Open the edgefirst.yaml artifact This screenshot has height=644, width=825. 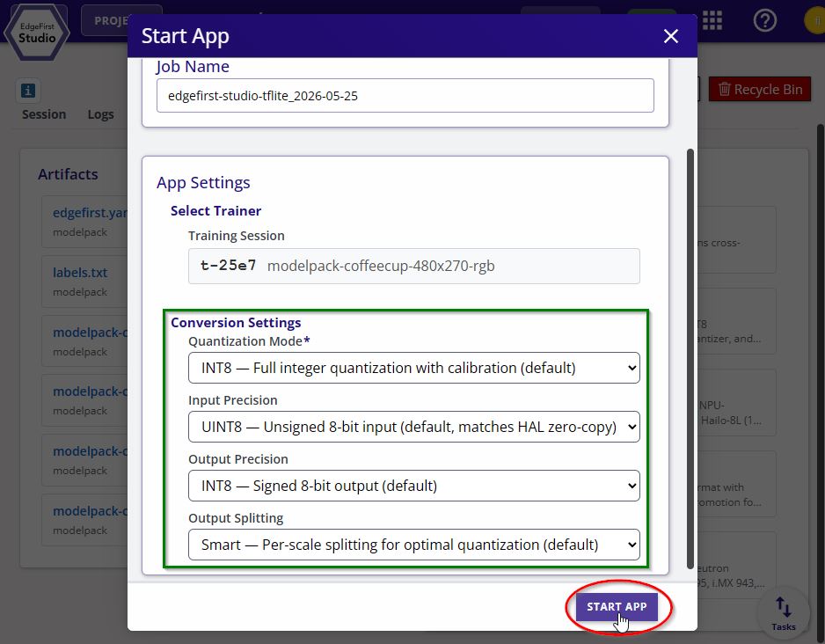[90, 213]
